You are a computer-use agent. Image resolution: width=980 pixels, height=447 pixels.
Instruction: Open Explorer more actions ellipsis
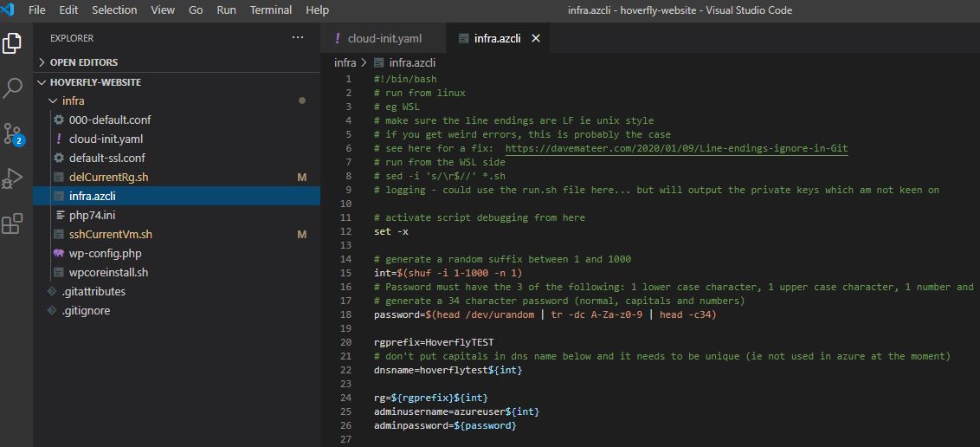click(298, 38)
